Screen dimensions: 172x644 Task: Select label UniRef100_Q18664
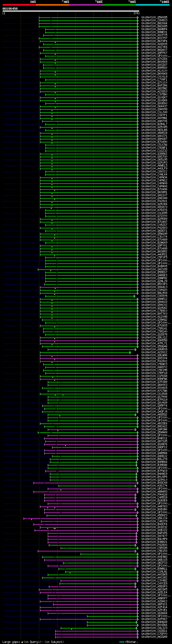[x=154, y=613]
